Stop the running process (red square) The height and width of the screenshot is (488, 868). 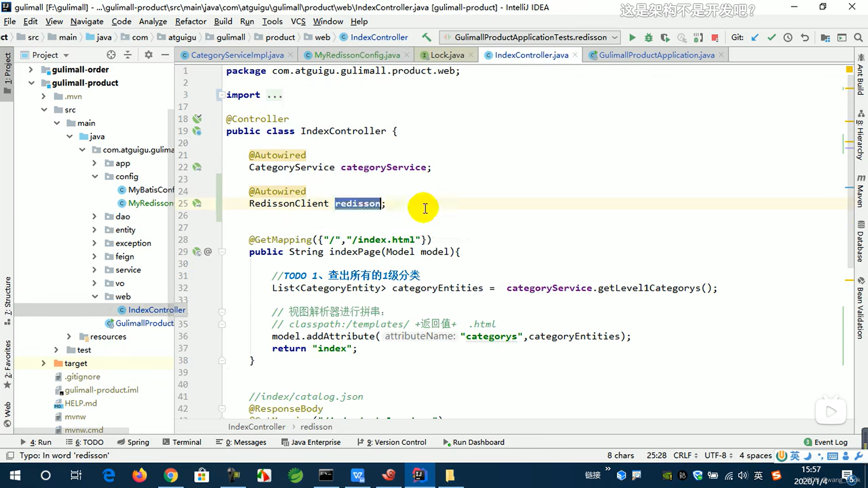point(715,38)
